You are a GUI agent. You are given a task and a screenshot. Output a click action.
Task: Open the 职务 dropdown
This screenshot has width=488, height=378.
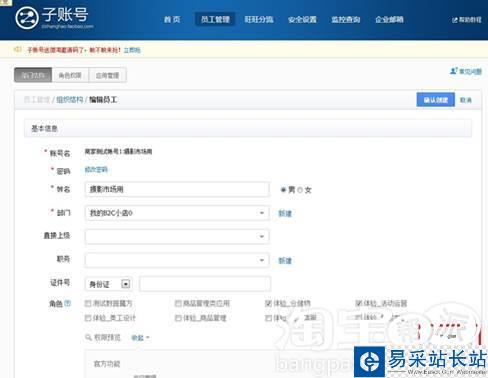(x=177, y=260)
